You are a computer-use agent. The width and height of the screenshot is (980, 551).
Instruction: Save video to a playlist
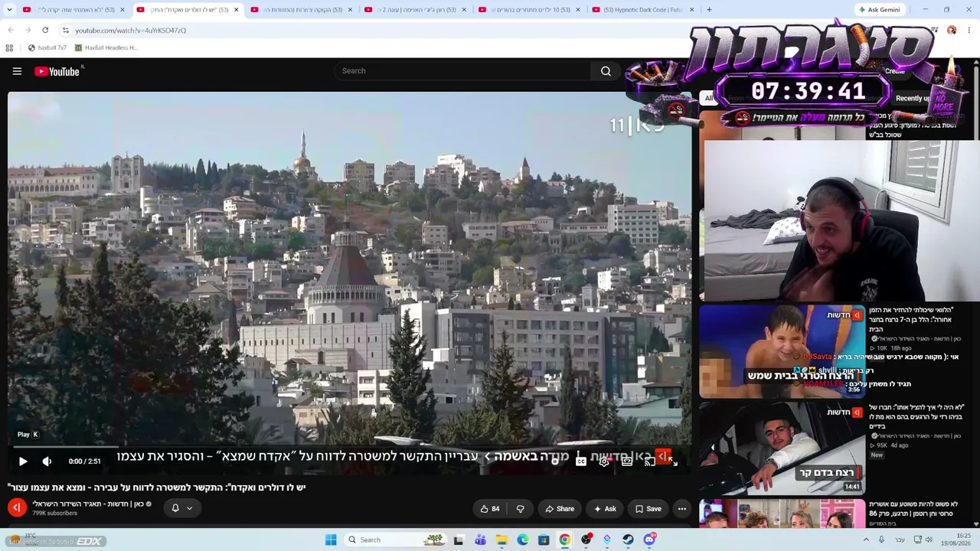click(x=648, y=509)
